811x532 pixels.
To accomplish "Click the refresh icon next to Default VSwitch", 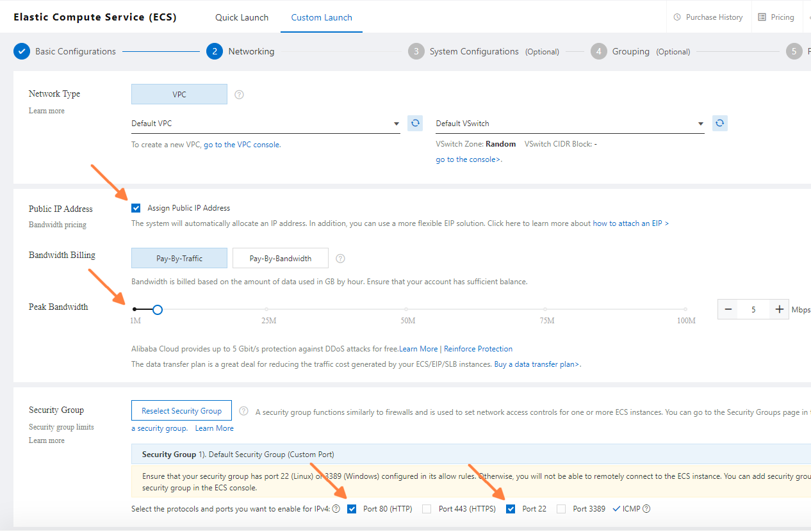I will coord(719,123).
